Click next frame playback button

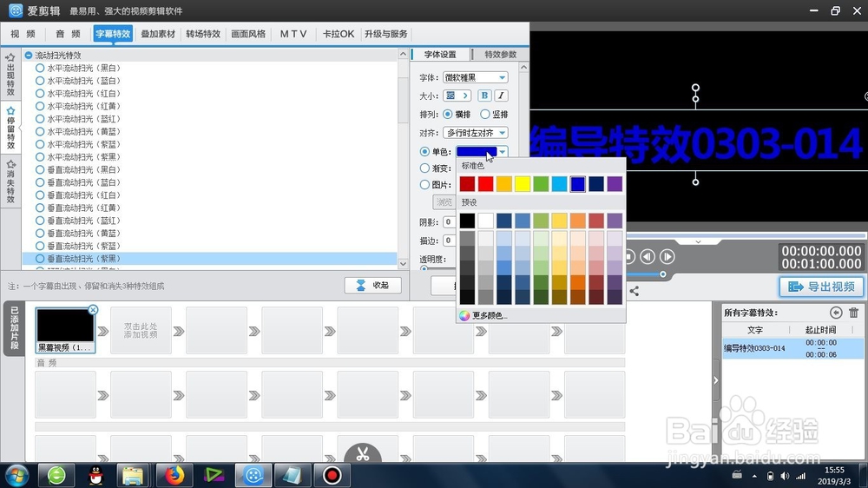[x=667, y=256]
